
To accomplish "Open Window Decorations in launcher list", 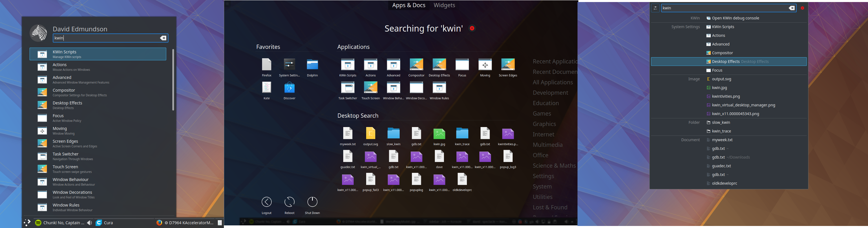I will (x=98, y=195).
